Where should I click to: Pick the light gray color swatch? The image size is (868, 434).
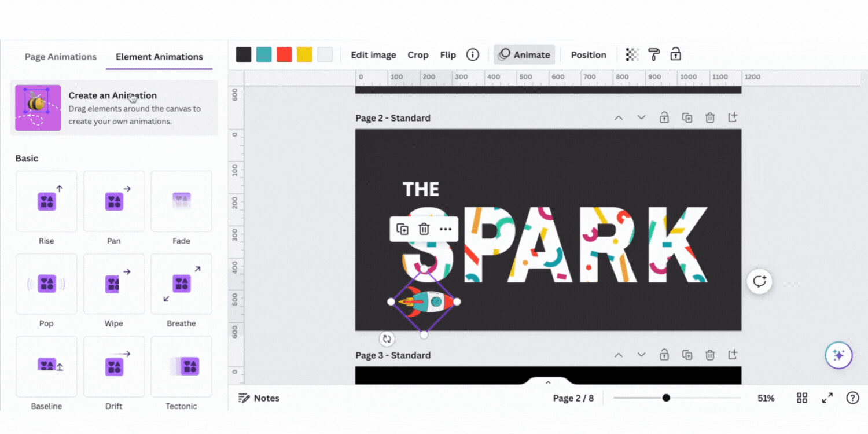point(325,55)
